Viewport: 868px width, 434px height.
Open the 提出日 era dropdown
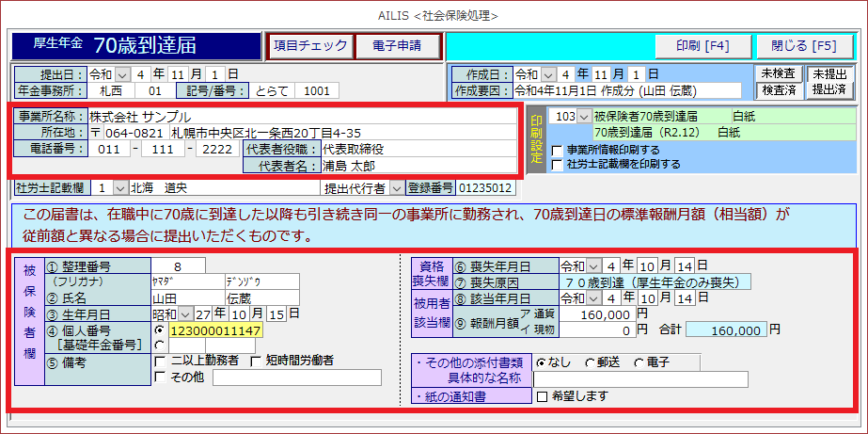click(122, 73)
